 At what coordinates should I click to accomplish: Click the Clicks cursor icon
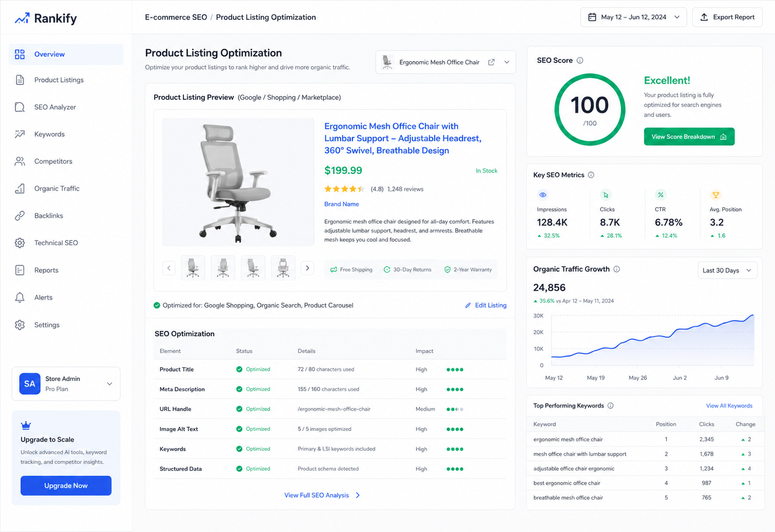tap(606, 195)
